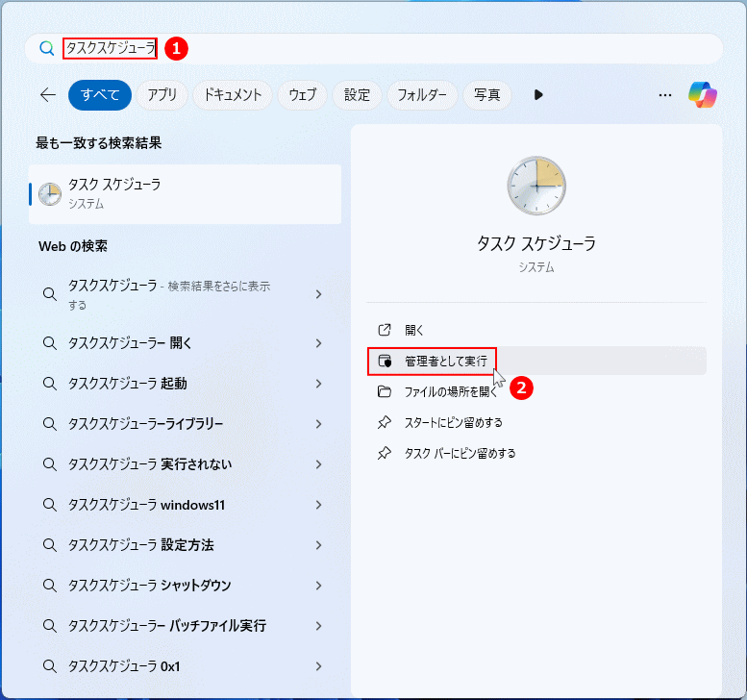
Task: Click the shield icon for 管理者として実行
Action: click(x=385, y=361)
